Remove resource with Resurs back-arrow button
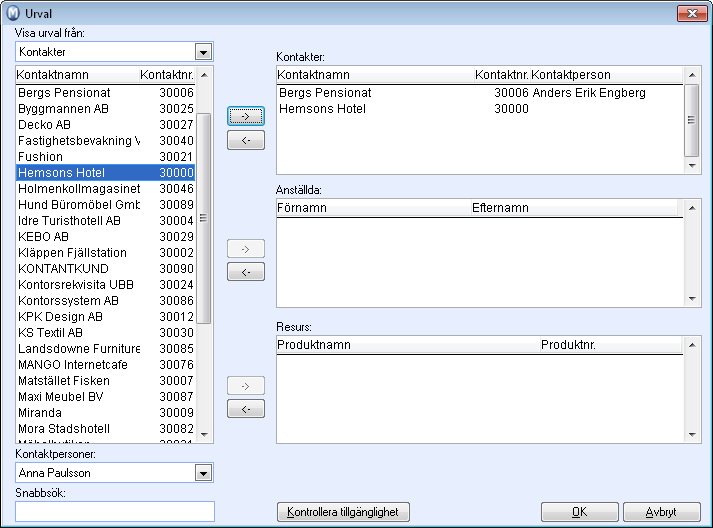This screenshot has height=528, width=713. (x=246, y=409)
